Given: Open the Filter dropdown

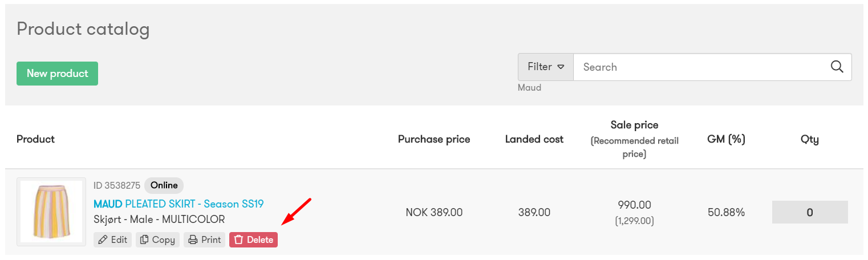Looking at the screenshot, I should 545,67.
